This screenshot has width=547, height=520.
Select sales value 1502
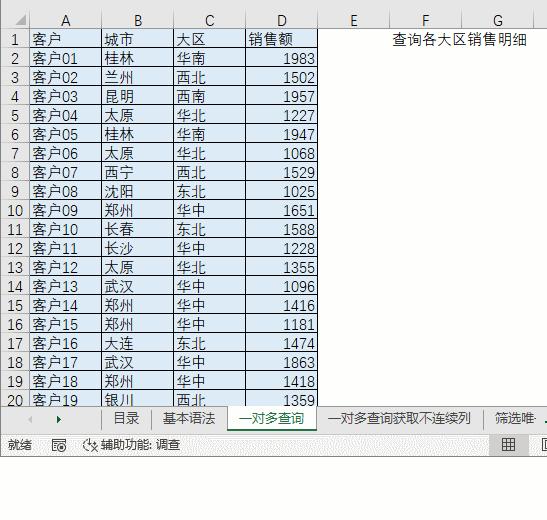(282, 77)
